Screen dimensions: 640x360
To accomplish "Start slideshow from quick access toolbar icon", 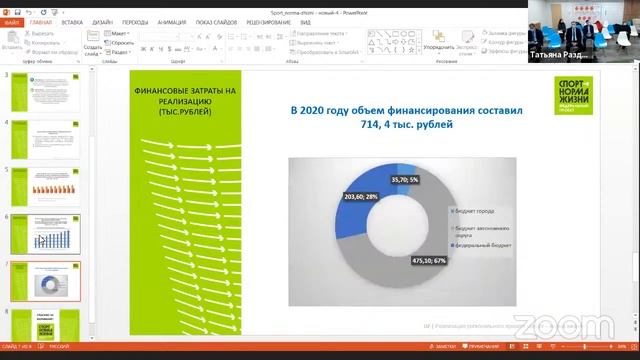I will pos(54,13).
